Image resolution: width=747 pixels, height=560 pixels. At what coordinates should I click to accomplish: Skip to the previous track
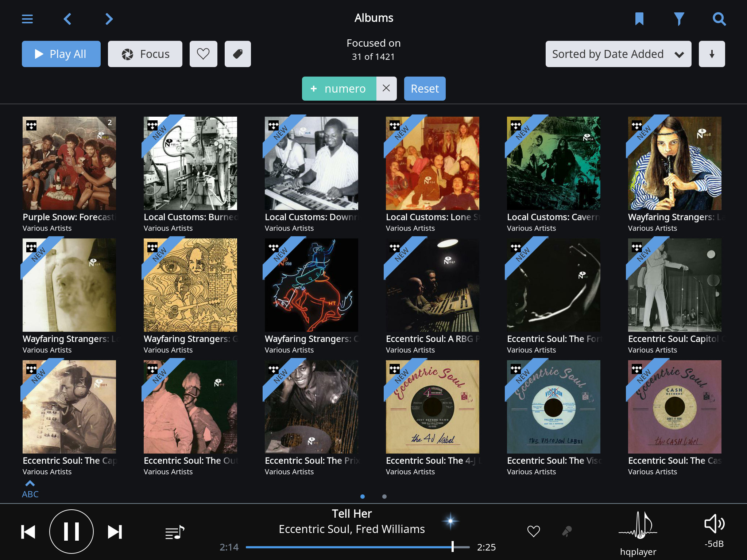click(28, 532)
